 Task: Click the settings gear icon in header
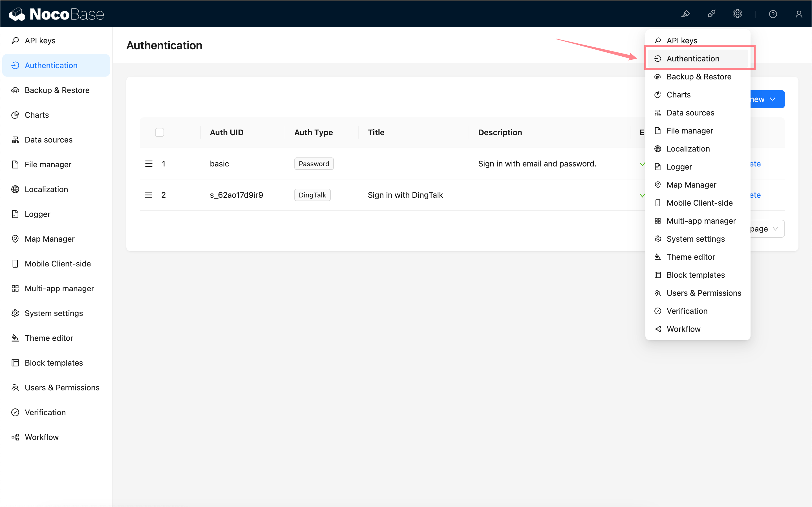[x=737, y=14]
